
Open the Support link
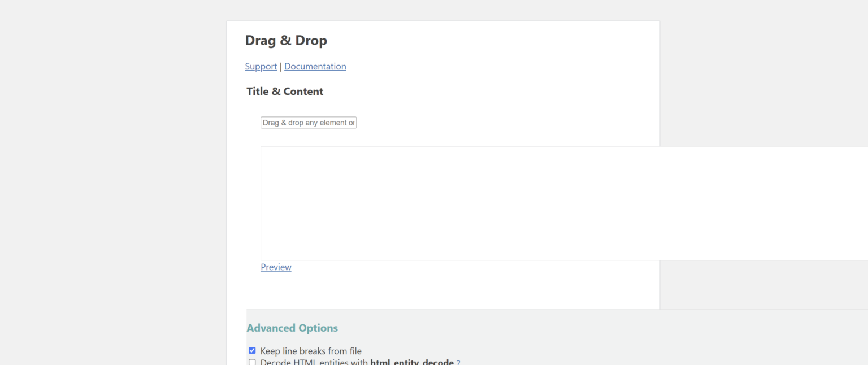point(261,67)
